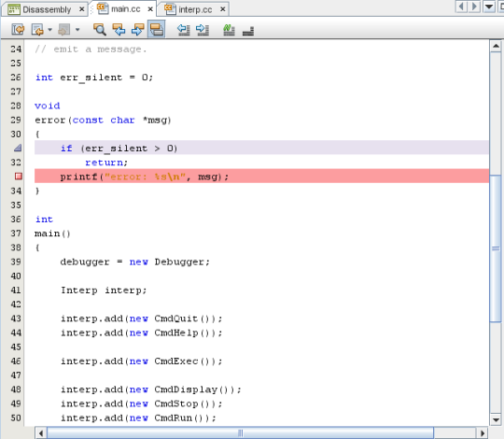
Task: Close the Disassembly tab
Action: pyautogui.click(x=81, y=9)
